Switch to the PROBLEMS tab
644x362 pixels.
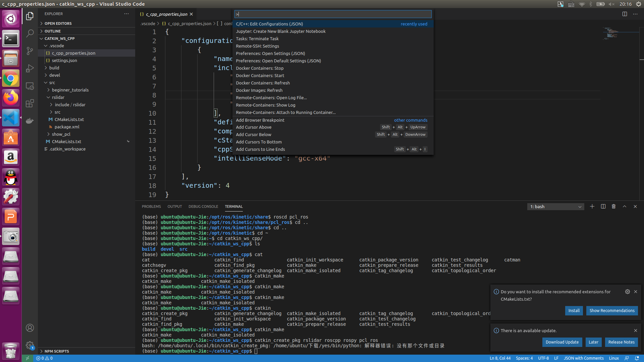pos(151,206)
